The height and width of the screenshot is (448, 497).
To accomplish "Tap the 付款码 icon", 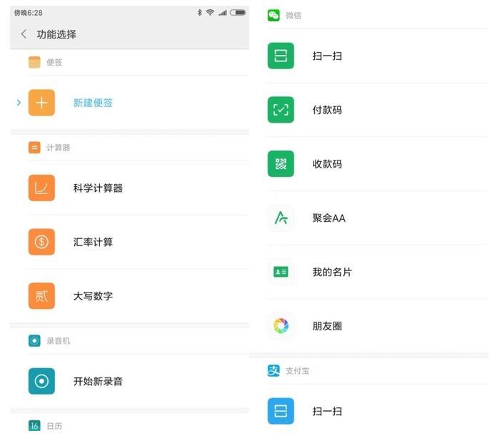I will coord(281,110).
